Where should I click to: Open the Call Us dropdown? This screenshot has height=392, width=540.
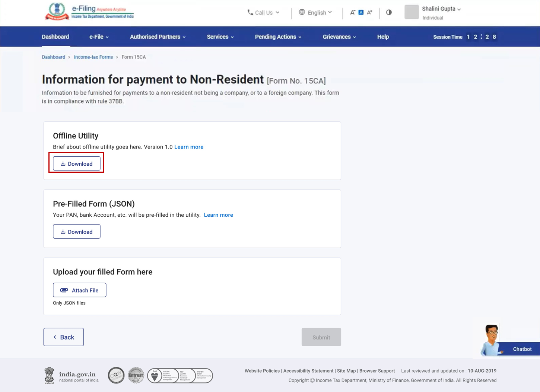pos(263,13)
